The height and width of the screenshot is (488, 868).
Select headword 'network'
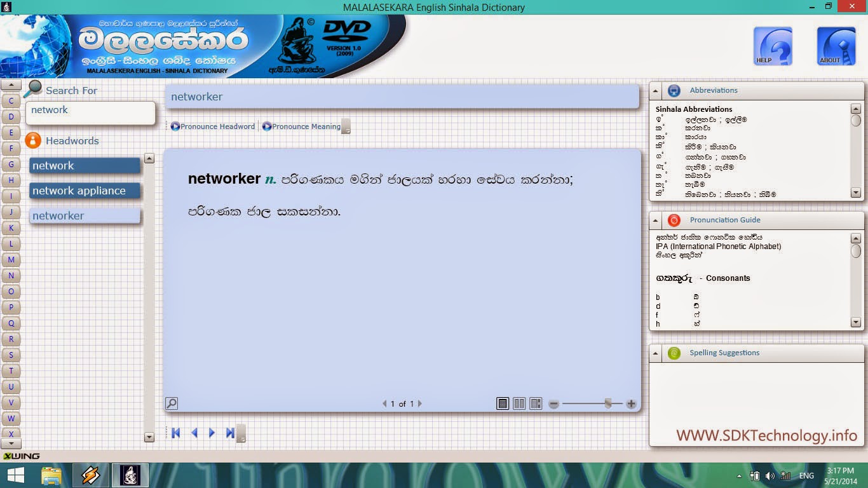tap(85, 166)
